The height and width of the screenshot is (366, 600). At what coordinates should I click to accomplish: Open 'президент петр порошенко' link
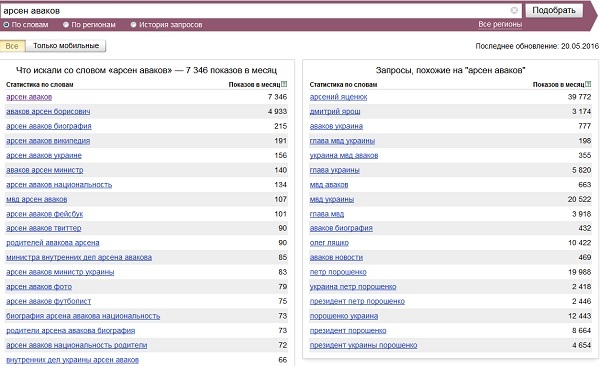point(357,302)
